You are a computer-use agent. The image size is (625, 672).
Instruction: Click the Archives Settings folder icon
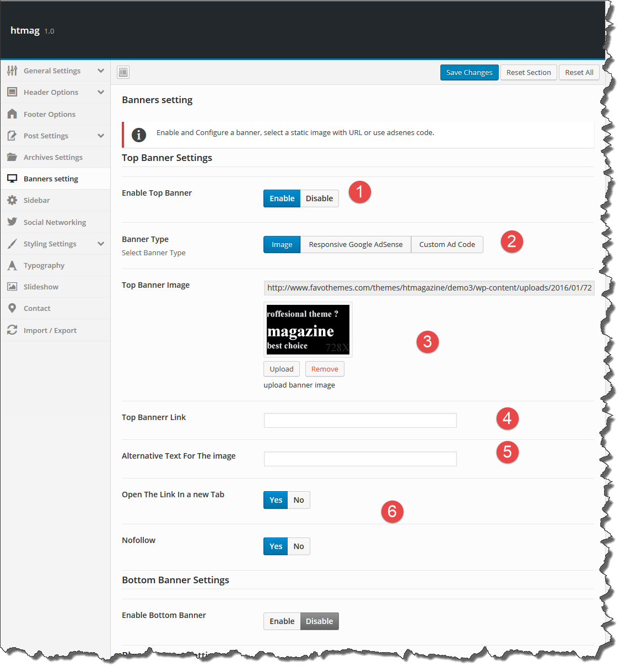click(x=12, y=157)
